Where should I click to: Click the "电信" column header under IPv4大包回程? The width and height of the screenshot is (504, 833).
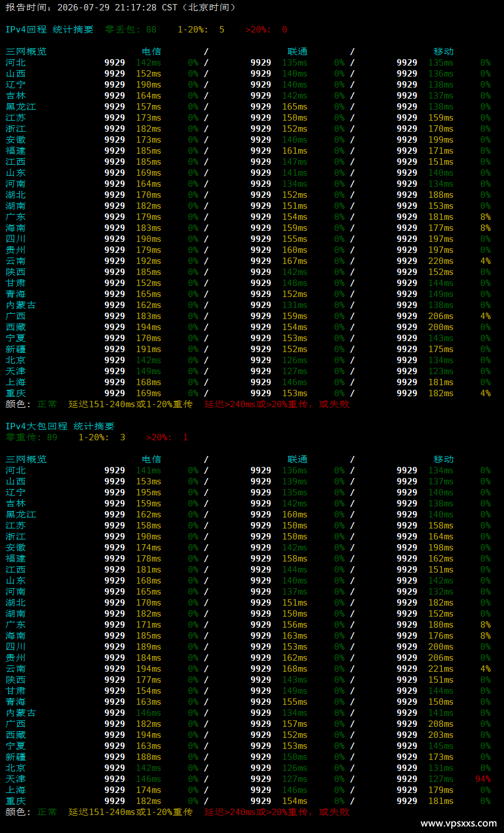[x=151, y=459]
